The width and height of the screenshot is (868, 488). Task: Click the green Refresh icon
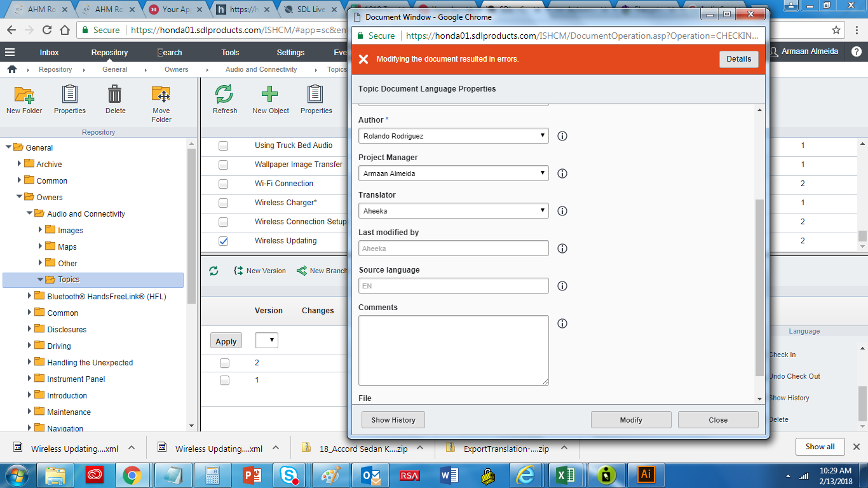point(224,95)
